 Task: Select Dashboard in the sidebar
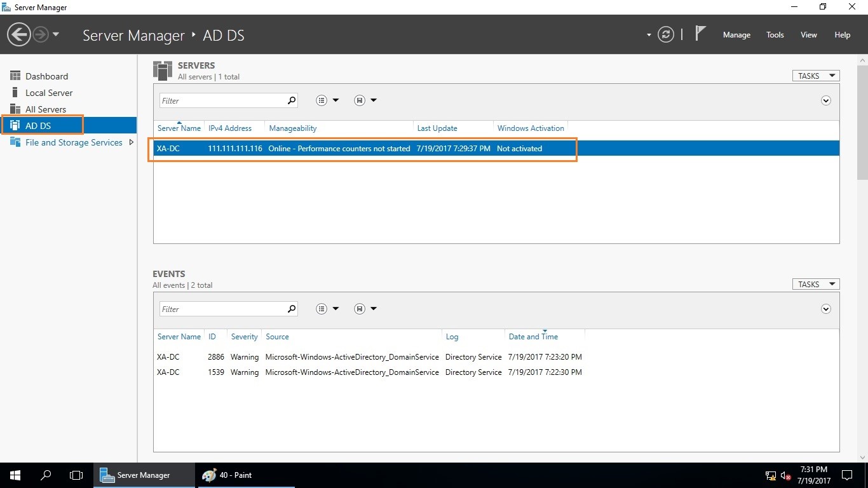46,76
